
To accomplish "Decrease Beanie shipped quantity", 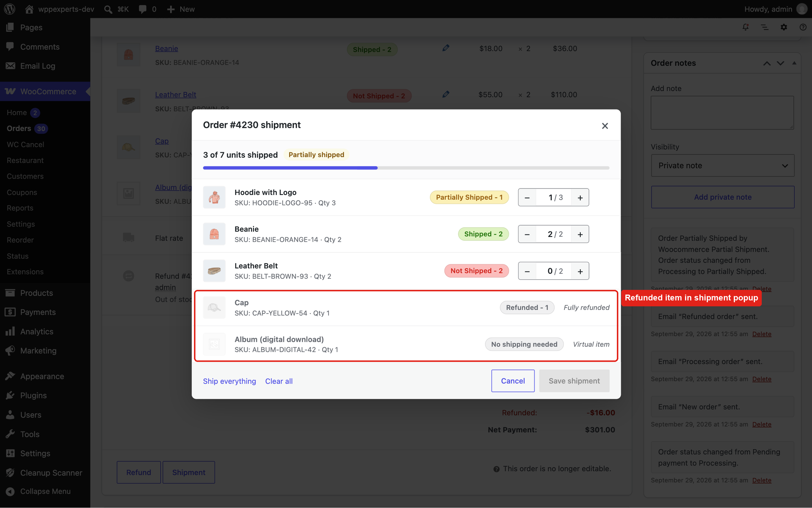I will [x=527, y=234].
